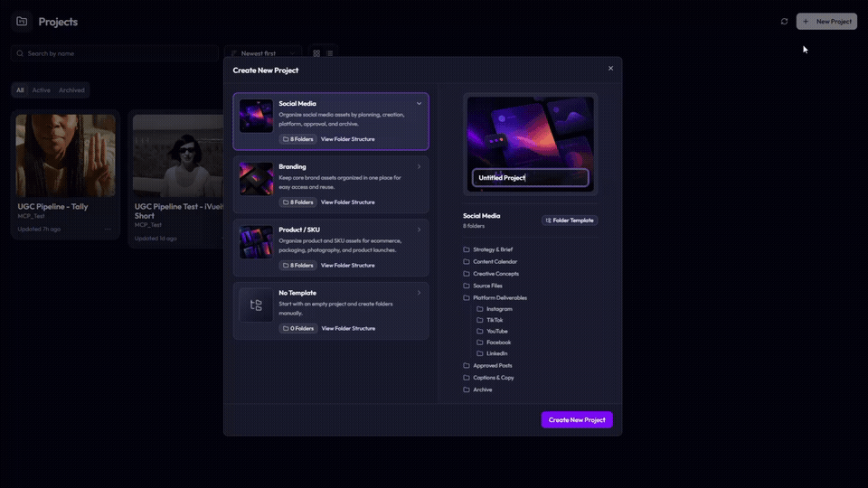Click Social Media 8 Folders badge
868x488 pixels.
[x=298, y=139]
